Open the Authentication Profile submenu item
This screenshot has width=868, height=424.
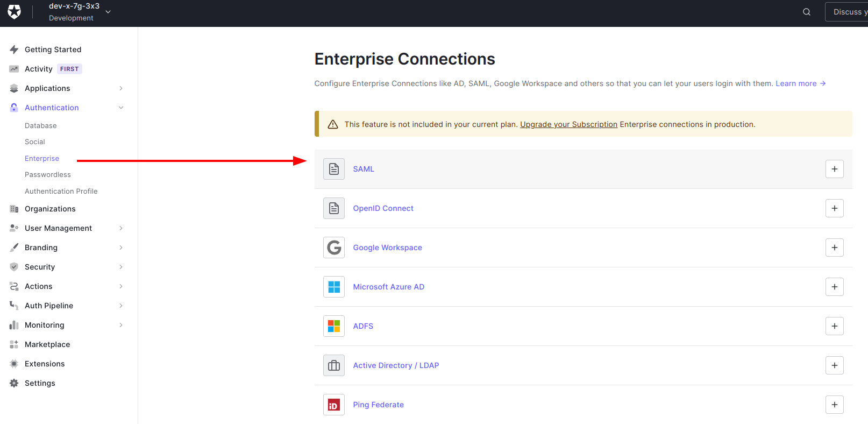tap(61, 191)
